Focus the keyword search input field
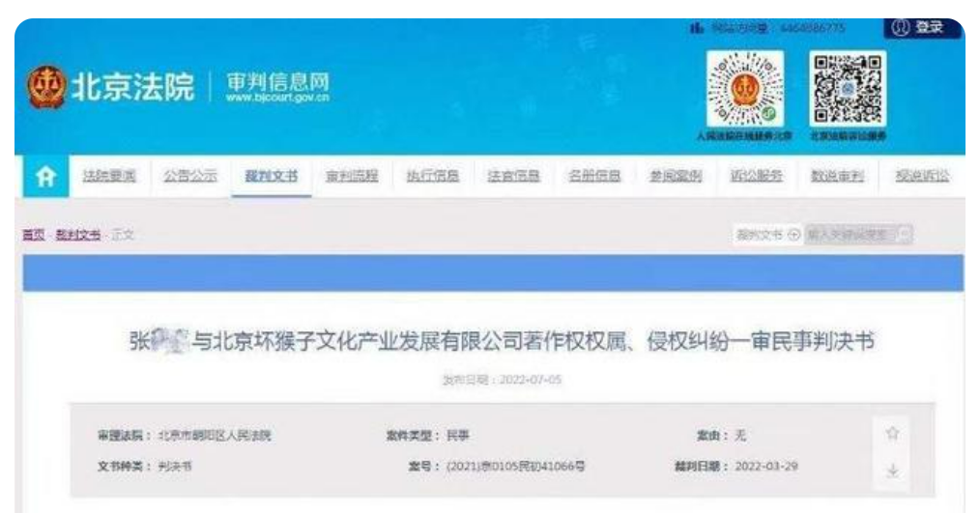The width and height of the screenshot is (980, 513). [850, 235]
